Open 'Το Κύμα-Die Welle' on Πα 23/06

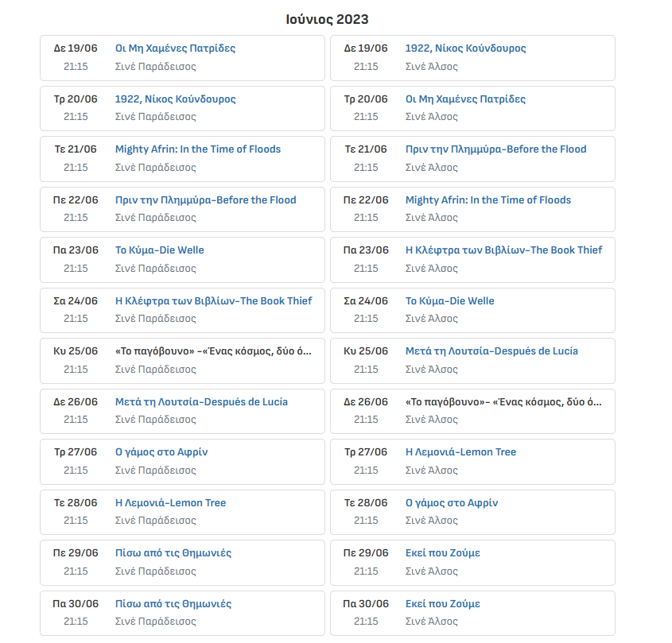pyautogui.click(x=159, y=250)
